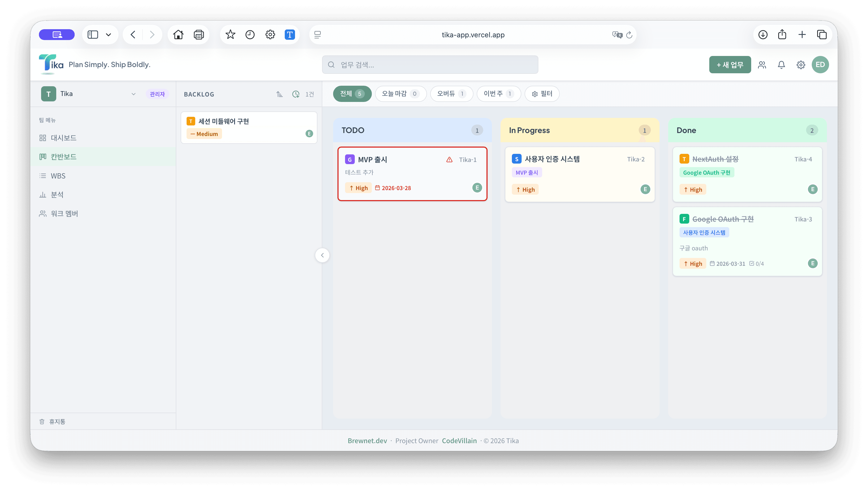Click the translate icon in the address bar
Screen dimensions: 868x491
tap(617, 34)
